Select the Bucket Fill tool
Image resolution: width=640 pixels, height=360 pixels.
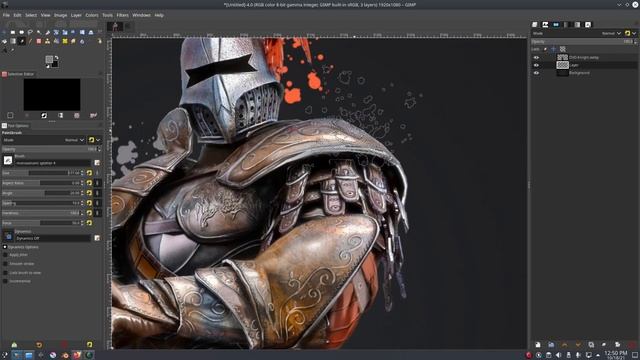tap(4, 41)
